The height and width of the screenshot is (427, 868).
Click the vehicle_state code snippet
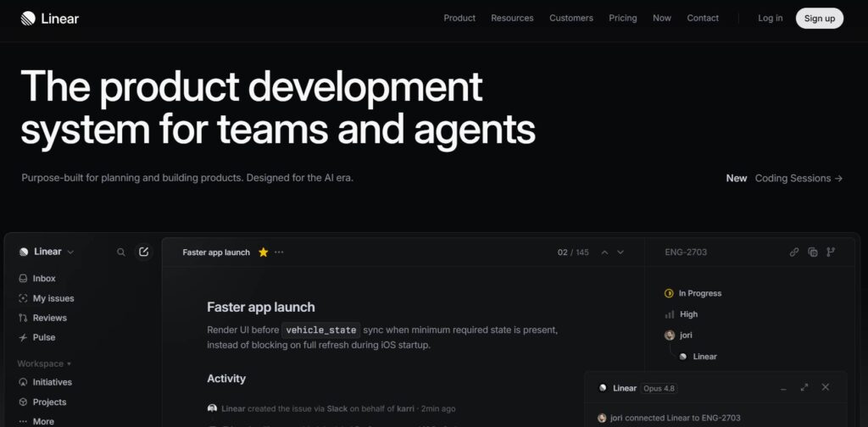pyautogui.click(x=321, y=330)
